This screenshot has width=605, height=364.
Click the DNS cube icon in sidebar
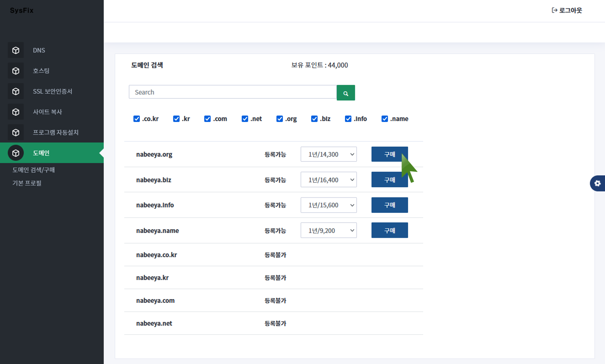[x=16, y=50]
